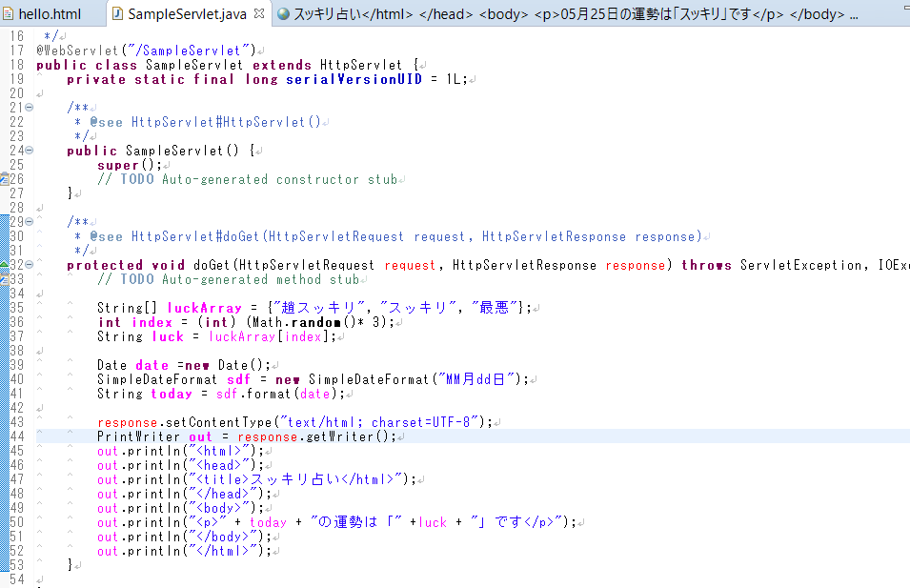Click the @WebServlet annotation on line 17
The image size is (910, 588).
coord(77,51)
